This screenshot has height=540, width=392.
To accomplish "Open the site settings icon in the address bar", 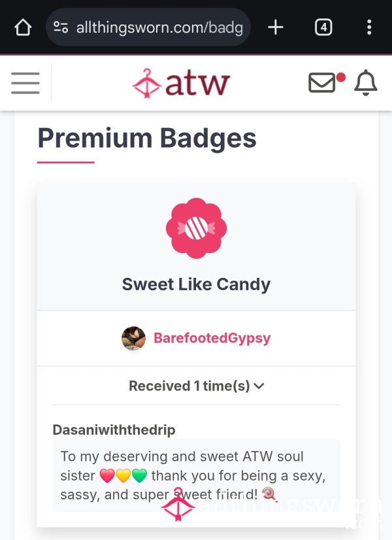I will (x=61, y=27).
